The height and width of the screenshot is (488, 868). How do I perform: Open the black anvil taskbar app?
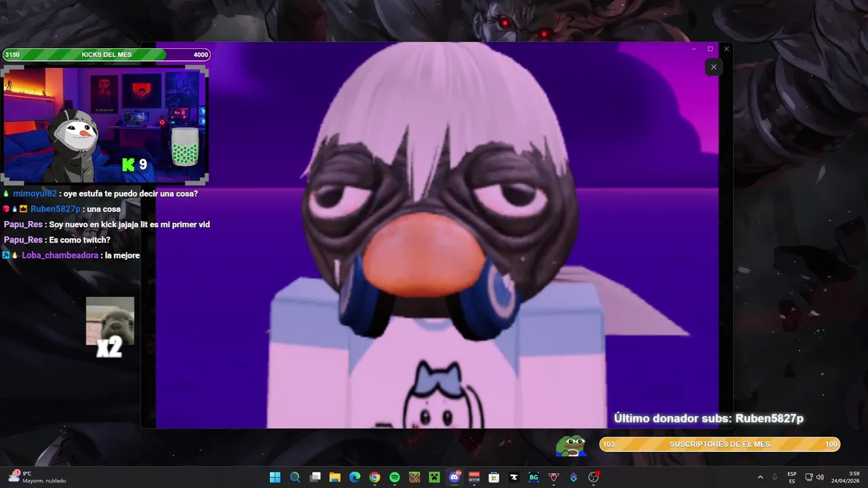pos(514,477)
